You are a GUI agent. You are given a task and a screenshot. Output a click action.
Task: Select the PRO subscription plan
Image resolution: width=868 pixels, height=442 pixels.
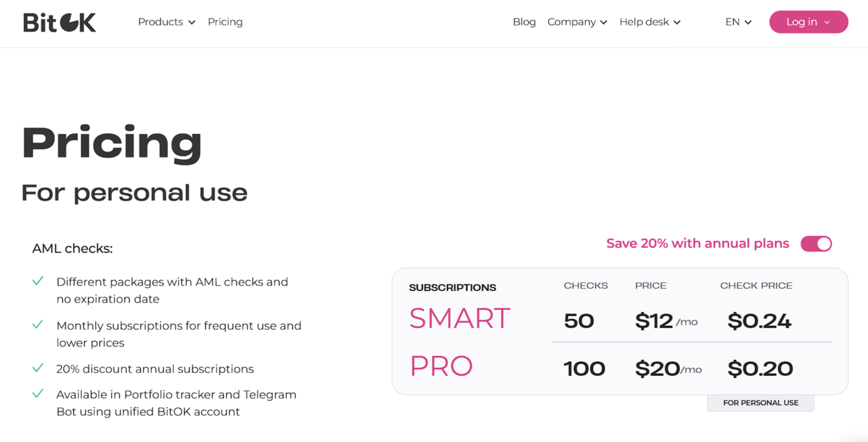[x=441, y=367]
